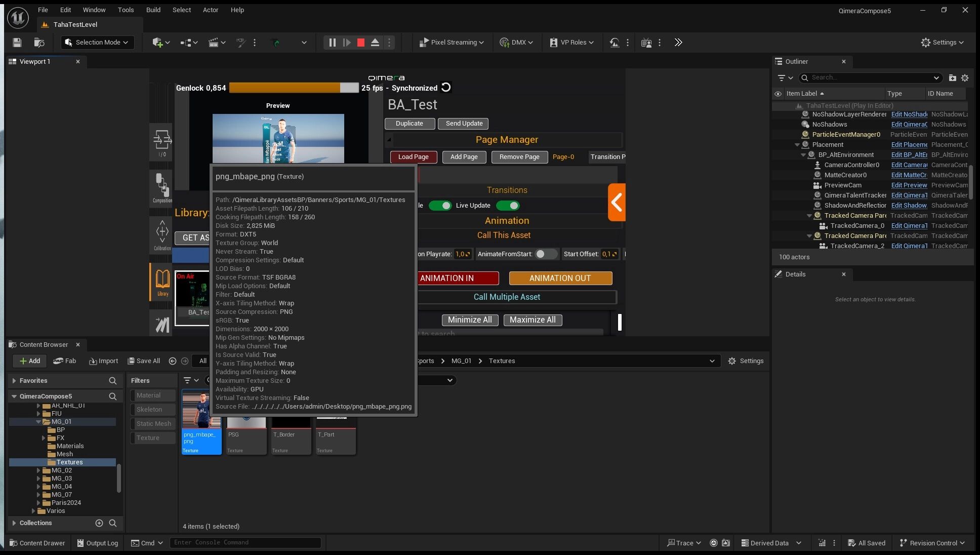Open the Build menu
The width and height of the screenshot is (980, 555).
click(x=153, y=10)
